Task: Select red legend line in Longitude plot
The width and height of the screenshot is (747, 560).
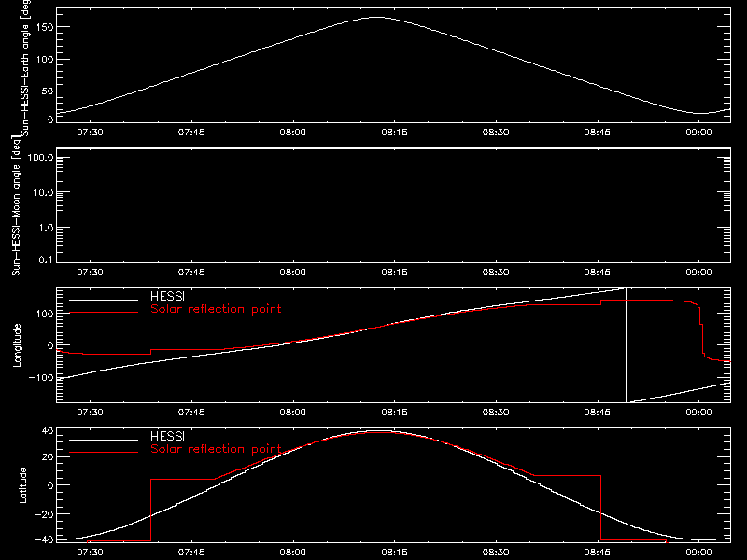Action: [104, 313]
